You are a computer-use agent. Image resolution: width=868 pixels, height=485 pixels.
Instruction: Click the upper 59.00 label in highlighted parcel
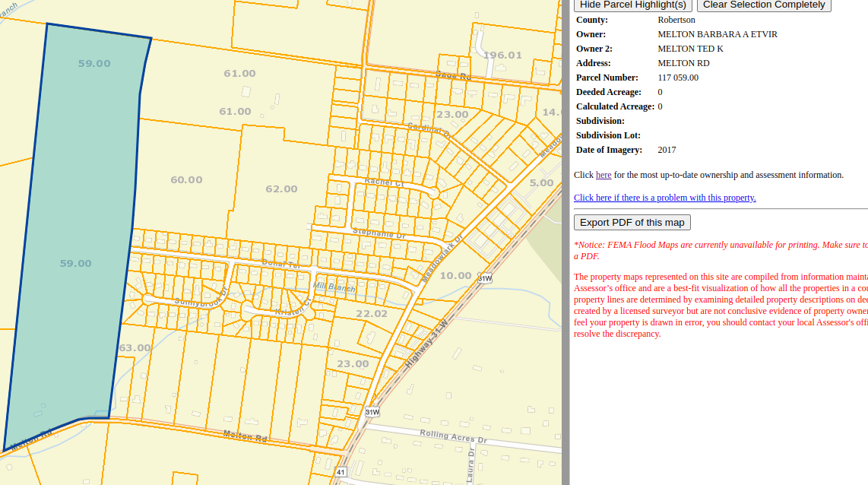(94, 64)
